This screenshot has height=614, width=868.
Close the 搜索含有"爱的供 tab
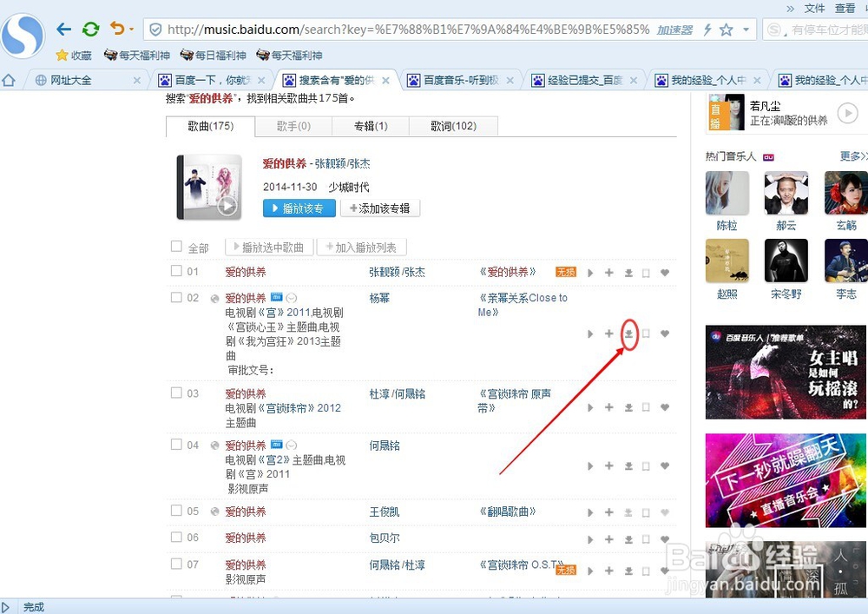click(x=386, y=80)
